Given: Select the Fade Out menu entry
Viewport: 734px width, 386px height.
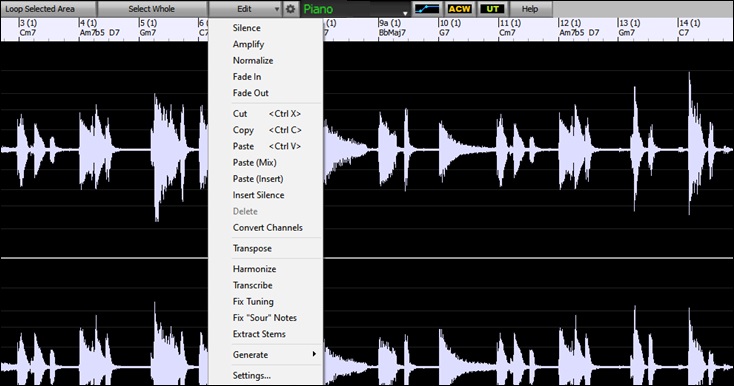Looking at the screenshot, I should [x=250, y=93].
